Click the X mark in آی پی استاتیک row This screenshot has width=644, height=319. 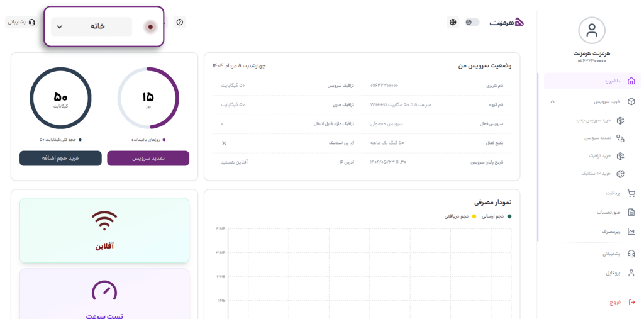pos(225,143)
